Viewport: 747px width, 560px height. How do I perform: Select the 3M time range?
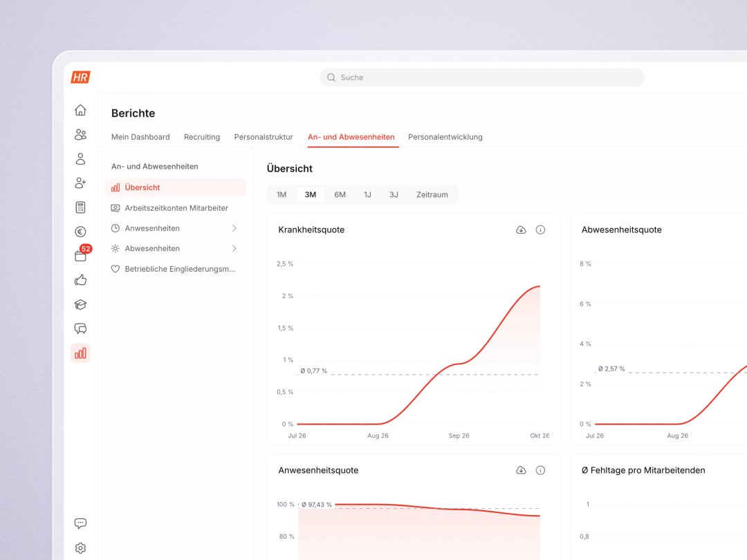pyautogui.click(x=310, y=195)
